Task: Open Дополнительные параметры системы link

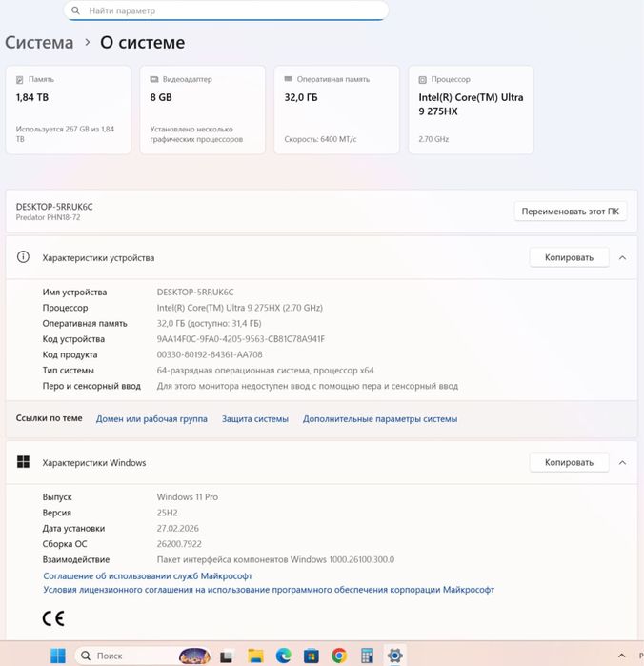Action: click(x=380, y=419)
